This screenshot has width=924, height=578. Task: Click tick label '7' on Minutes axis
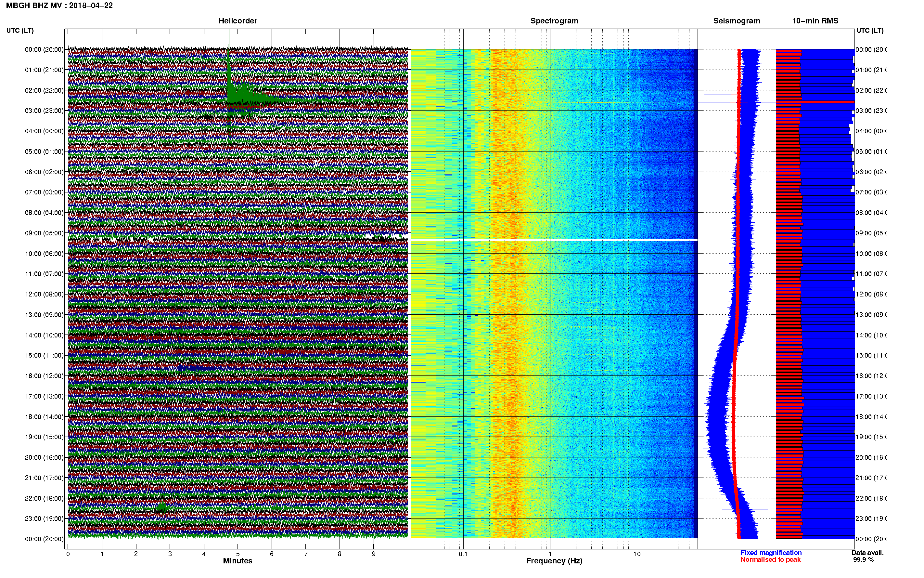pos(306,554)
